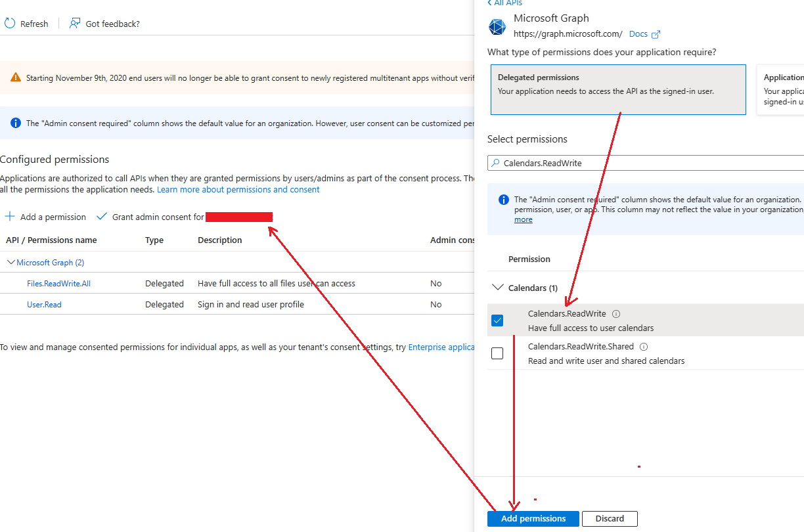Select the Application permissions card
Viewport: 804px width, 532px height.
click(x=780, y=89)
